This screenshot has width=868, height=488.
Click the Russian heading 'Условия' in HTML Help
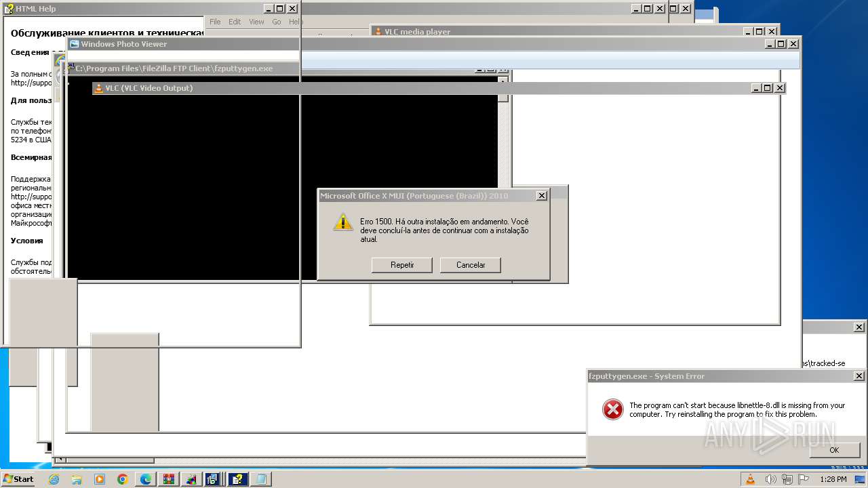coord(26,241)
